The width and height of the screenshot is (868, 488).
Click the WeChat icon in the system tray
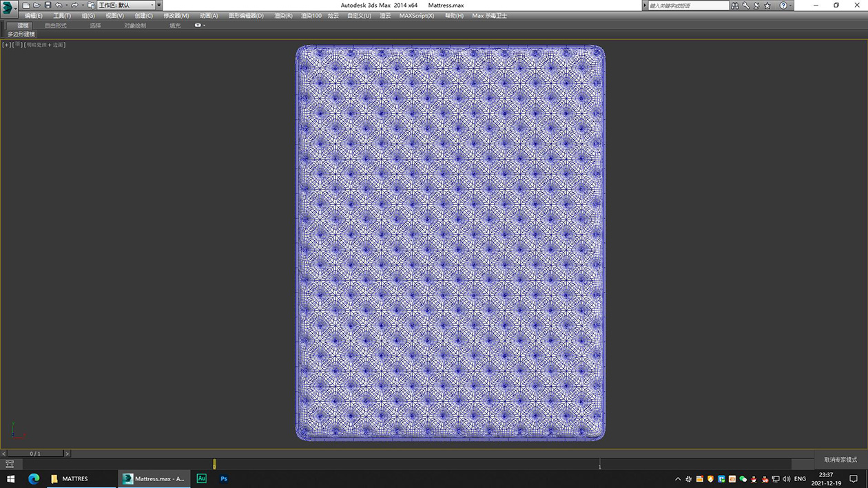[743, 479]
